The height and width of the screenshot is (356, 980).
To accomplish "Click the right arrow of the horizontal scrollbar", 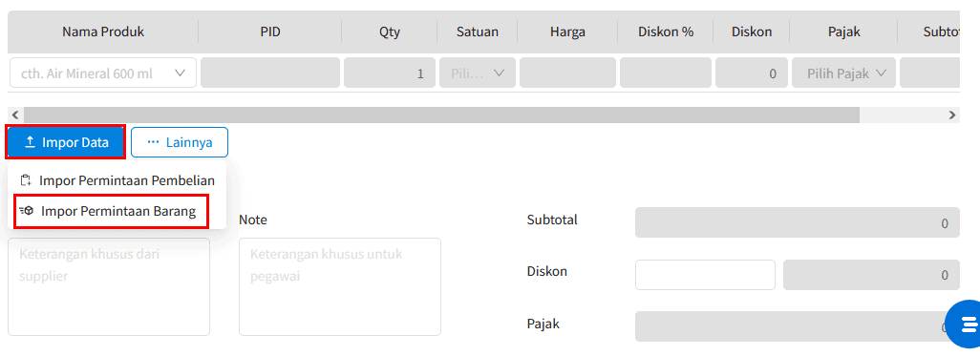I will click(952, 115).
